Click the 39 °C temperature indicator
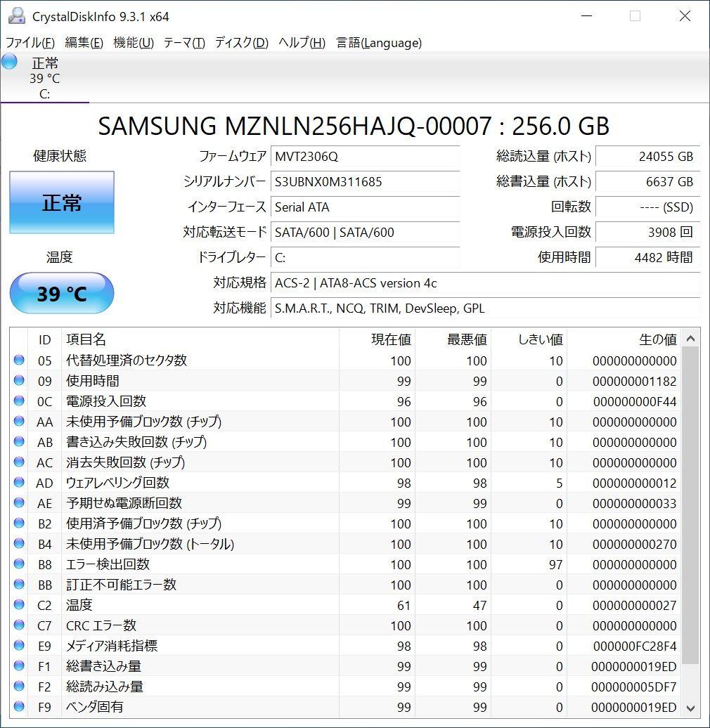710x728 pixels. (x=61, y=293)
